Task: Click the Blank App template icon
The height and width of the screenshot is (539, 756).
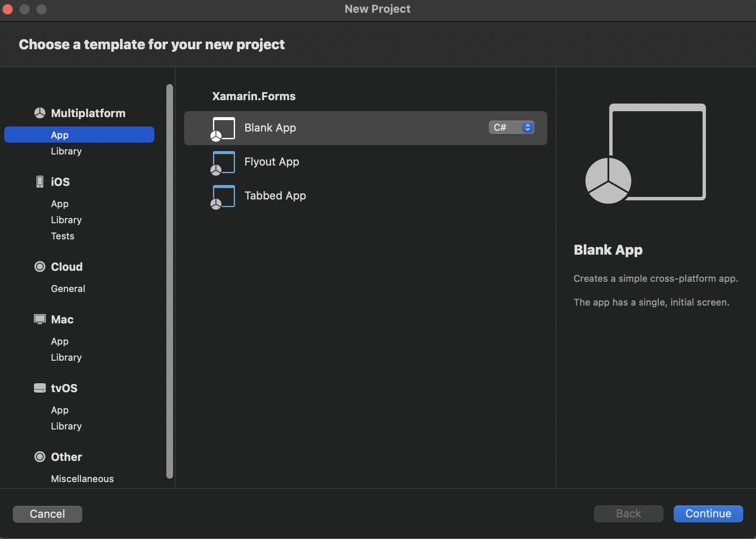Action: 223,129
